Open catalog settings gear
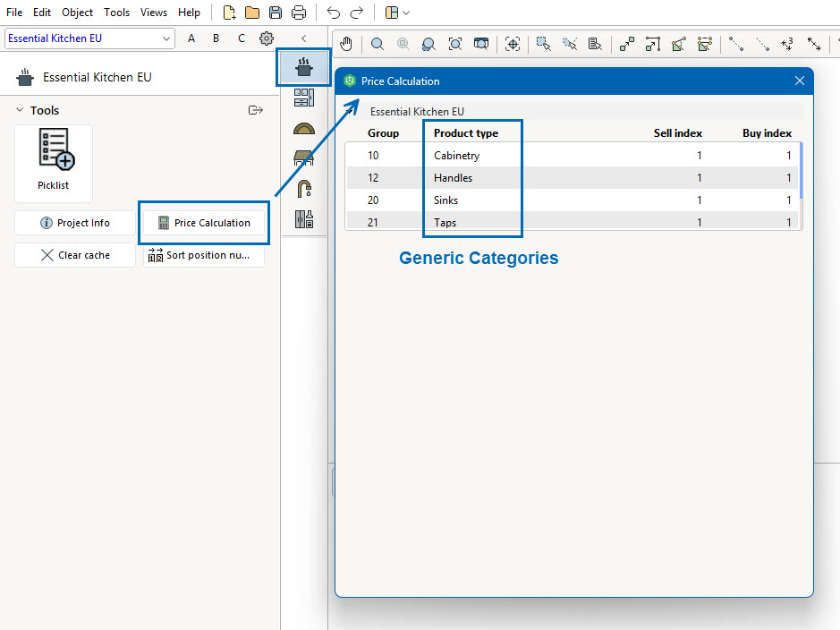Screen dimensions: 840x630 pyautogui.click(x=267, y=38)
